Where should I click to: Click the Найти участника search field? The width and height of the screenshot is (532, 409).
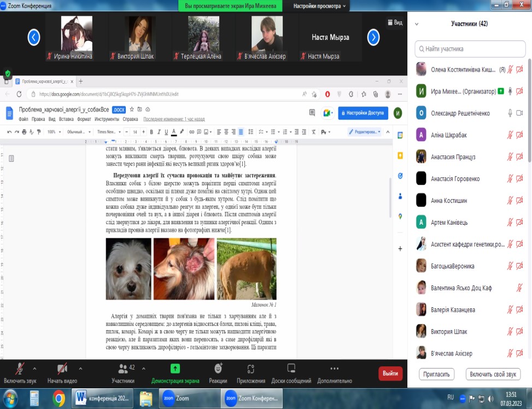click(469, 49)
